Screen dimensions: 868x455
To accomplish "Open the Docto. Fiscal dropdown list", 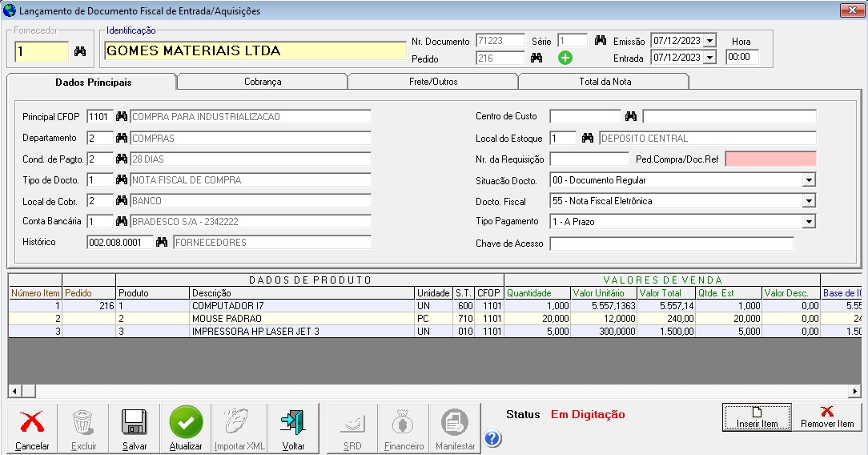I will (809, 201).
